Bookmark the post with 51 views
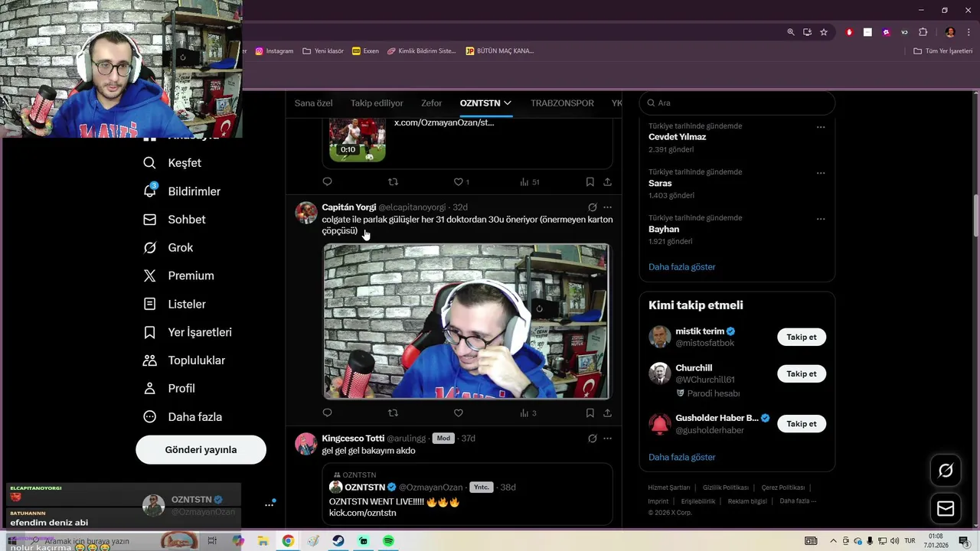Viewport: 980px width, 551px height. (590, 182)
